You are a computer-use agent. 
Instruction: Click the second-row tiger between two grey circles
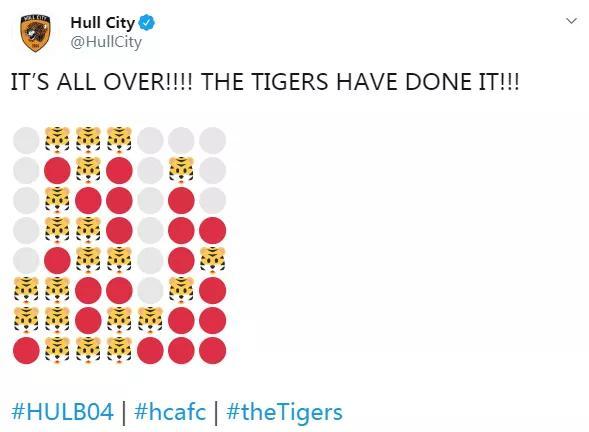[x=181, y=171]
